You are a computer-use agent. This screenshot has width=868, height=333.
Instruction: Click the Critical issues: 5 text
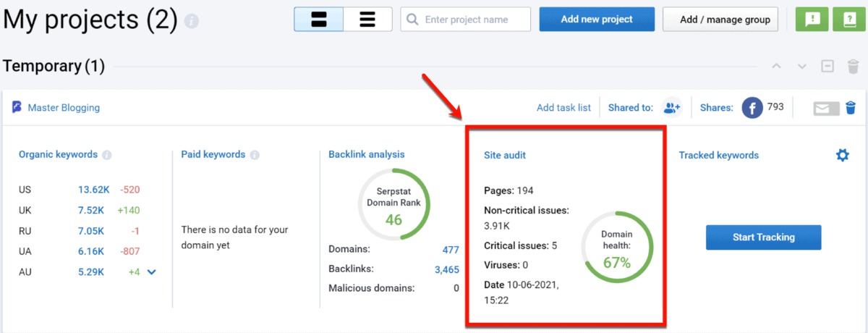520,245
